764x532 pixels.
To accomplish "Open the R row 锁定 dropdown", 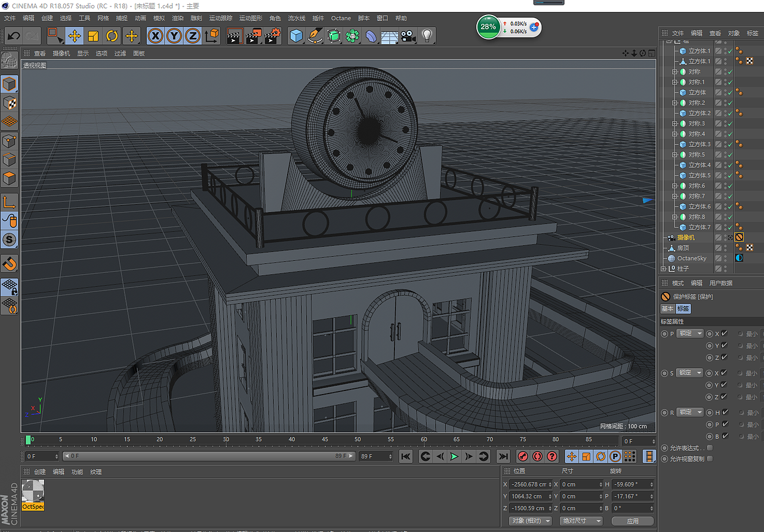I will click(690, 413).
